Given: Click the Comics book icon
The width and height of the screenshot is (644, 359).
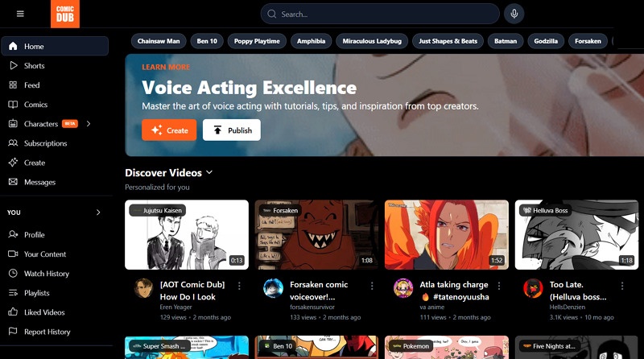Looking at the screenshot, I should click(13, 105).
